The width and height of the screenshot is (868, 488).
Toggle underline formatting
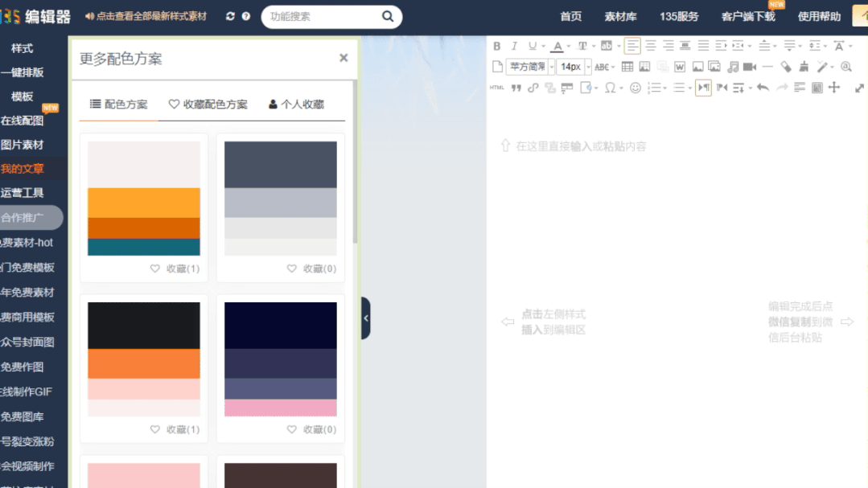[532, 46]
